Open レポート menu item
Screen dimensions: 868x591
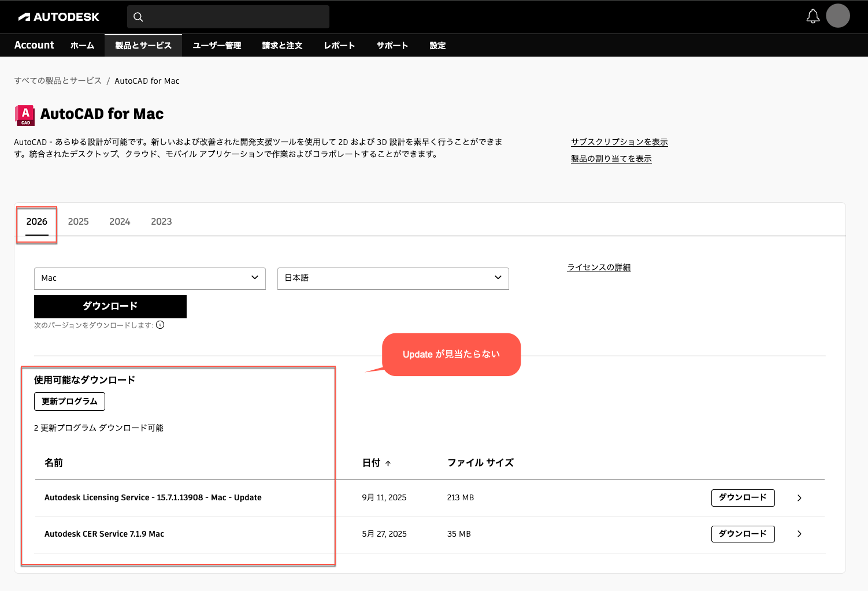pos(339,46)
